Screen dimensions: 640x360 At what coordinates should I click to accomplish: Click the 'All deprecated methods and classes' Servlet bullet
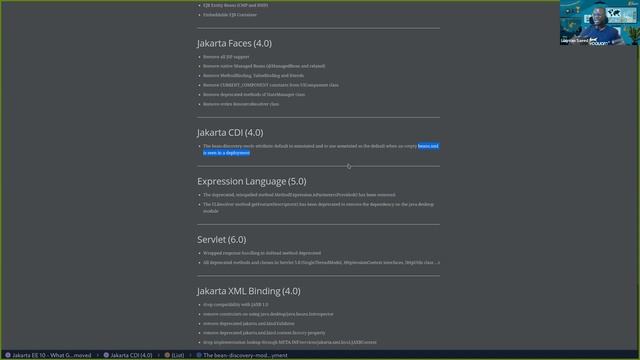click(x=321, y=263)
